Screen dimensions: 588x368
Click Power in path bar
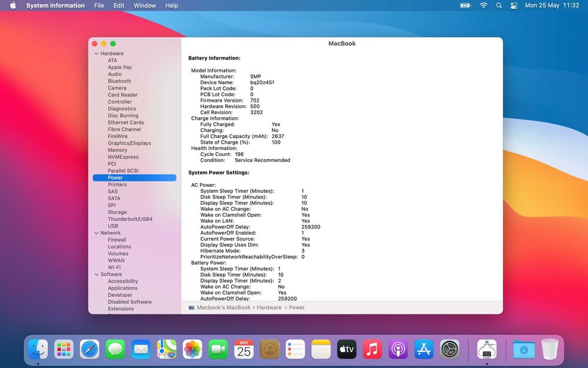click(296, 307)
